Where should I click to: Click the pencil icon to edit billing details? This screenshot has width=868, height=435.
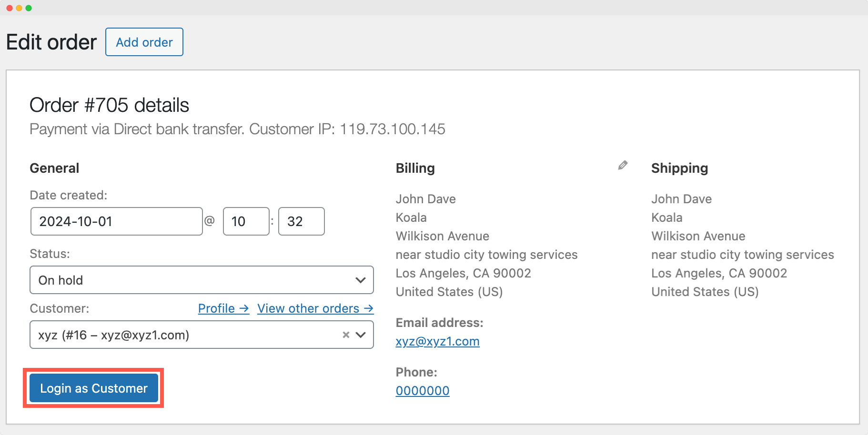[x=622, y=166]
